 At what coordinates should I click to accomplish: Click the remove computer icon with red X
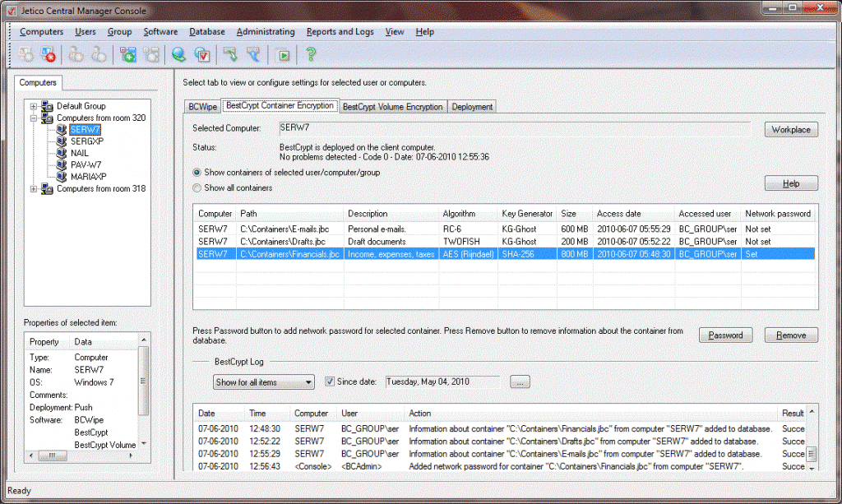click(x=48, y=54)
